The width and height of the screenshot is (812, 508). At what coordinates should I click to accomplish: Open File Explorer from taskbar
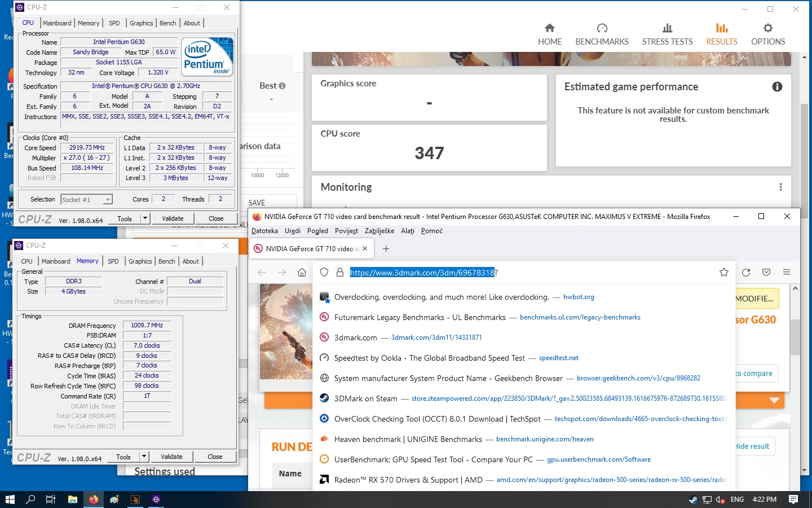[x=72, y=500]
